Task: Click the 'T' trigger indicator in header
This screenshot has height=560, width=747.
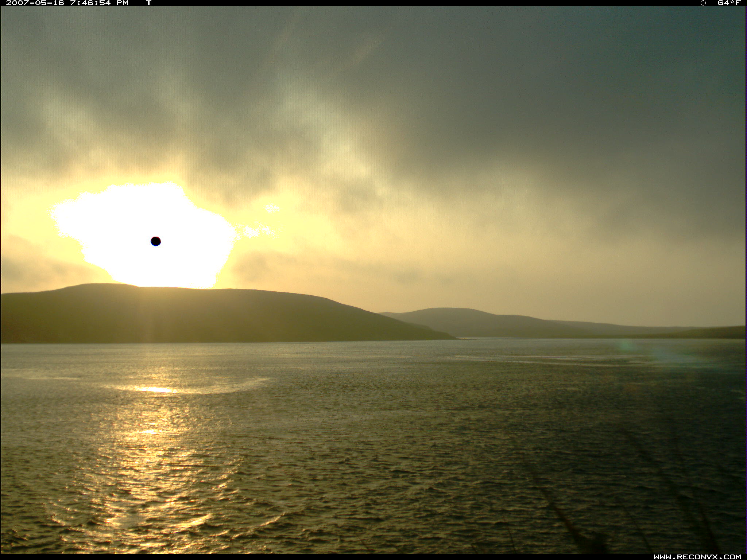Action: 149,3
